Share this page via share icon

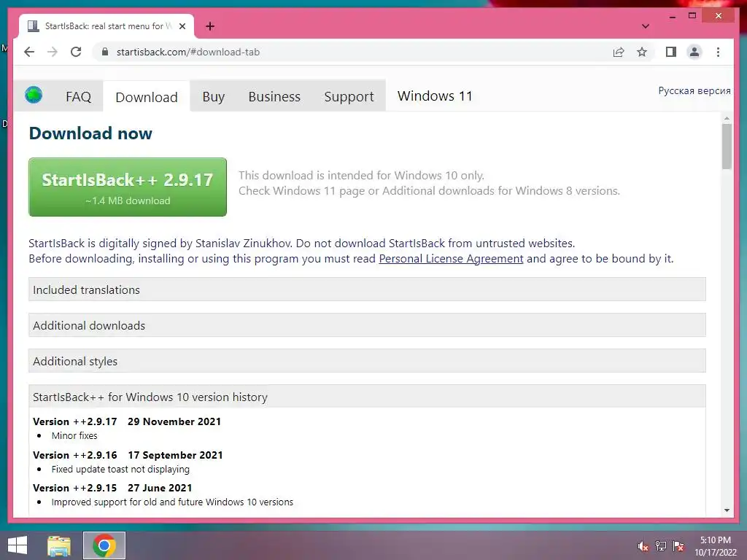619,52
